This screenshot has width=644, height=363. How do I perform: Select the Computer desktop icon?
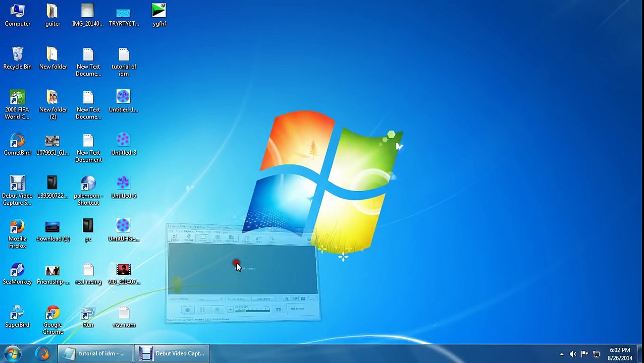coord(17,15)
